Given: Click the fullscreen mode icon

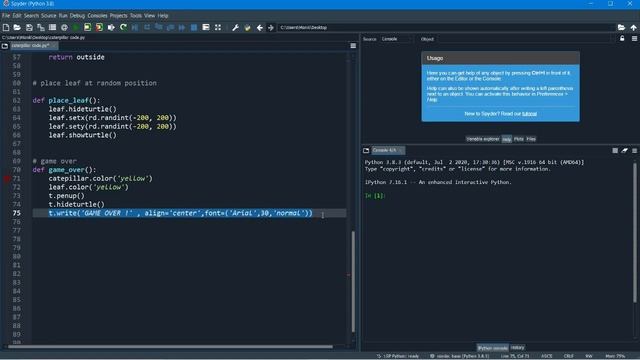Looking at the screenshot, I should pos(218,27).
